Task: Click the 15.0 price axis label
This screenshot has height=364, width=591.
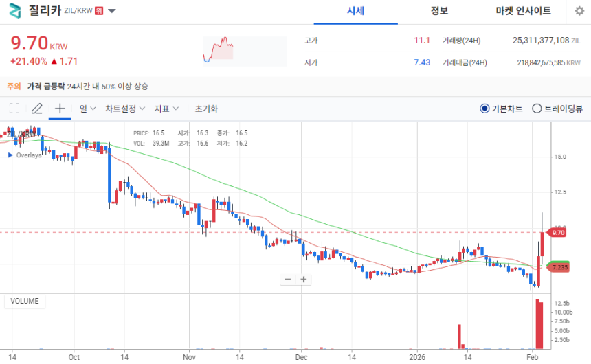Action: 559,157
